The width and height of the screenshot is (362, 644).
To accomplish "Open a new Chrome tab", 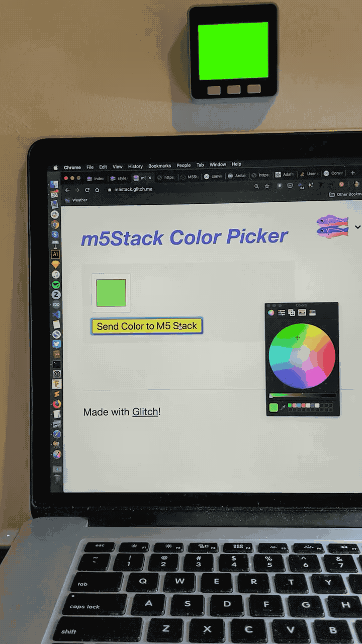I will [352, 173].
